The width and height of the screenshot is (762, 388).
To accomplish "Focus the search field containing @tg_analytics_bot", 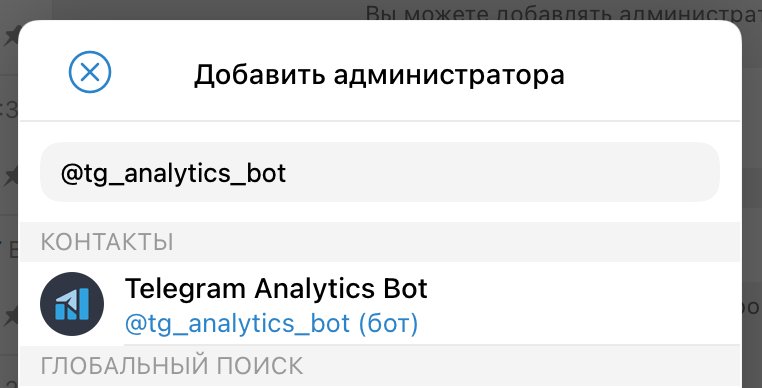I will [x=380, y=172].
